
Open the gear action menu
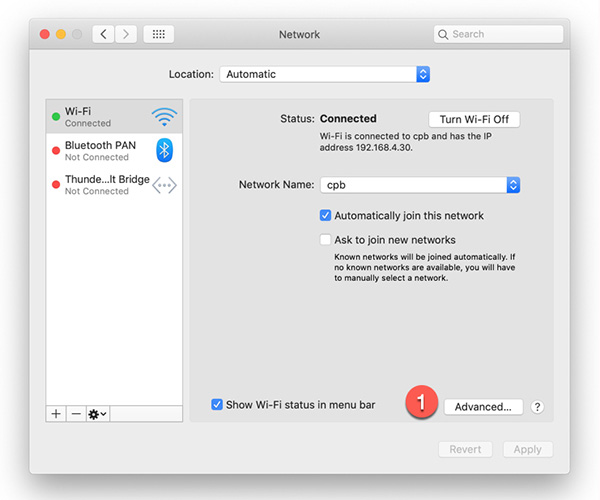click(98, 413)
